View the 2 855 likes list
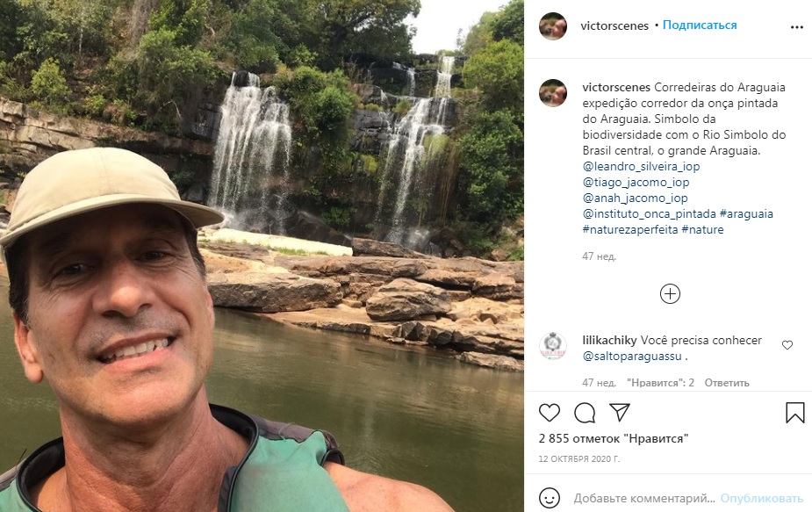Screen dimensions: 812x512 click(613, 437)
